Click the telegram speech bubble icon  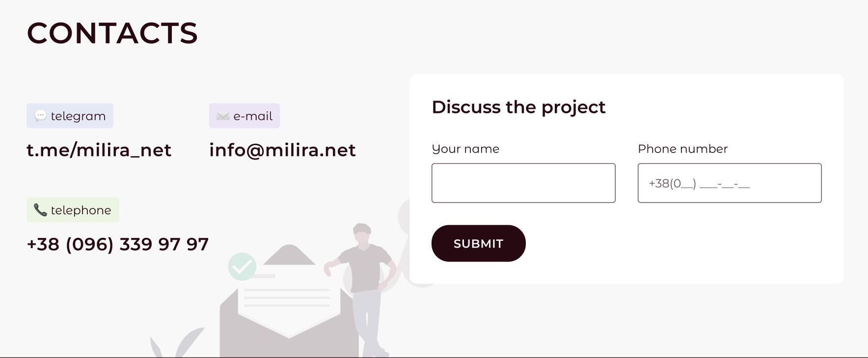coord(40,116)
